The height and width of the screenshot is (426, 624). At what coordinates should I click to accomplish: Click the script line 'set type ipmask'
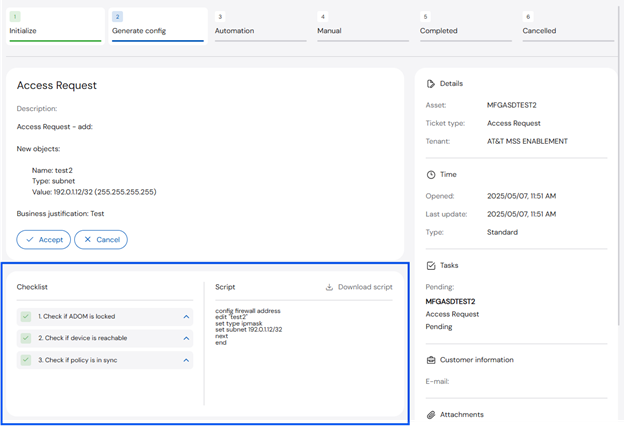pos(239,323)
